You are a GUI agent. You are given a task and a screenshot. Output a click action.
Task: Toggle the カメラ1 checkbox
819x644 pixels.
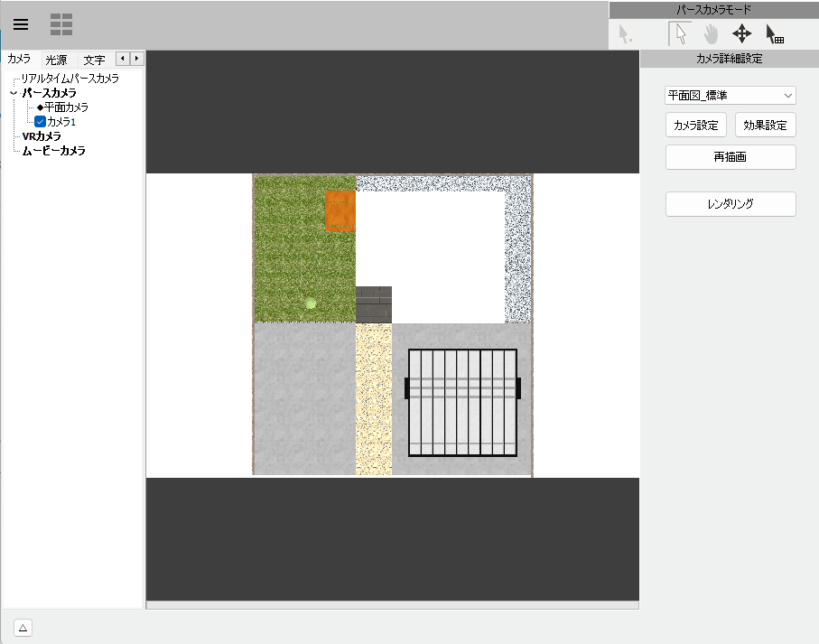[40, 121]
